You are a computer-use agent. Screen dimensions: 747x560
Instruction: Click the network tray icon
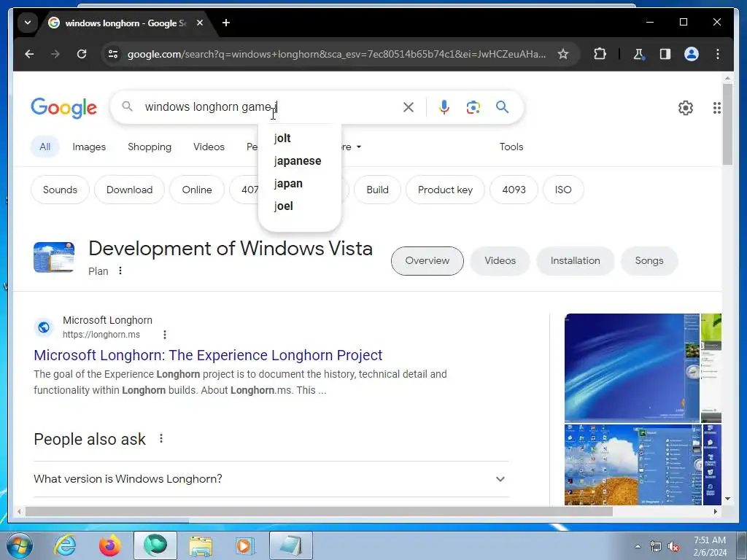[x=656, y=547]
